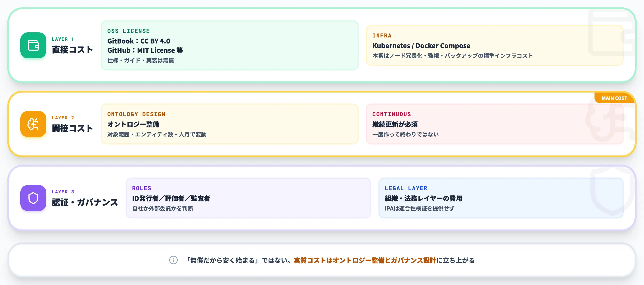
Task: Click the GitHub：MIT License 等 line
Action: [x=145, y=50]
